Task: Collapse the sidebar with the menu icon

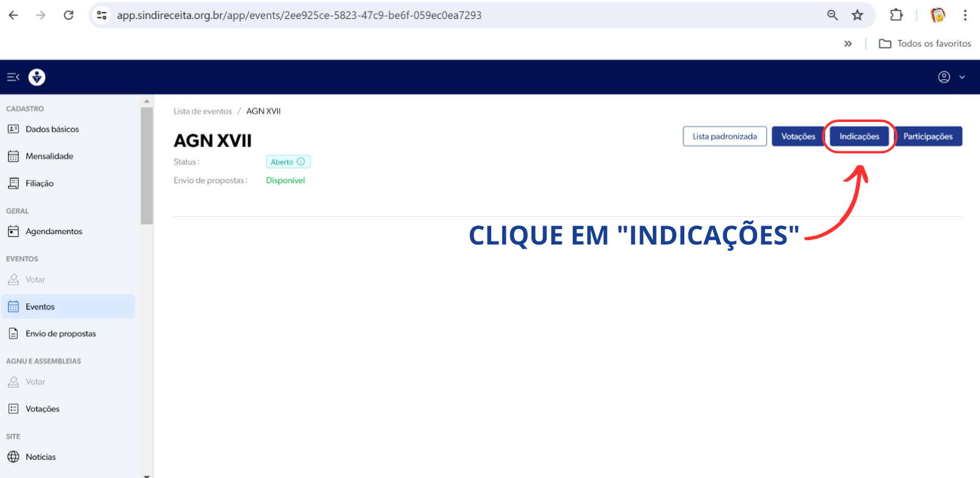Action: pos(13,77)
